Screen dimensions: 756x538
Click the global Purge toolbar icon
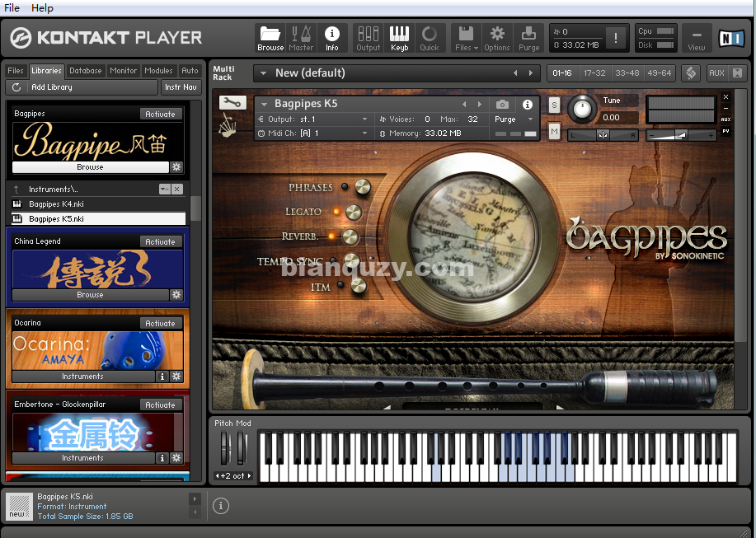tap(528, 38)
